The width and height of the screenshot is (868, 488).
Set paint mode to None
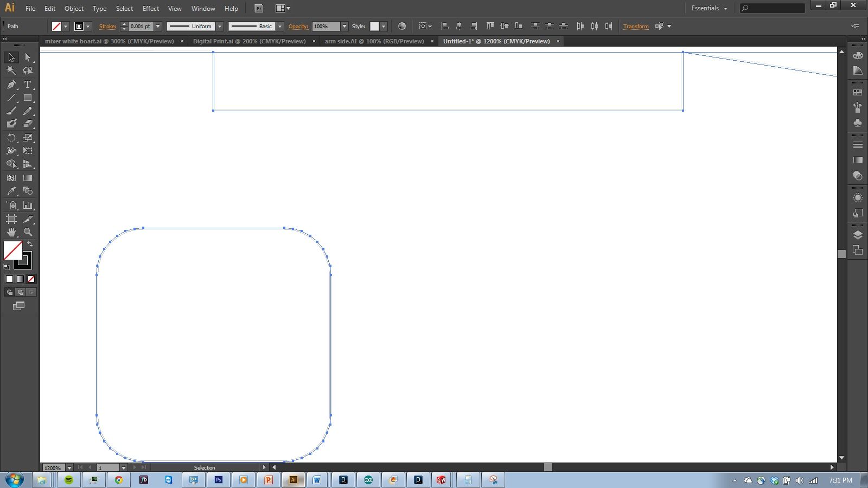point(31,279)
